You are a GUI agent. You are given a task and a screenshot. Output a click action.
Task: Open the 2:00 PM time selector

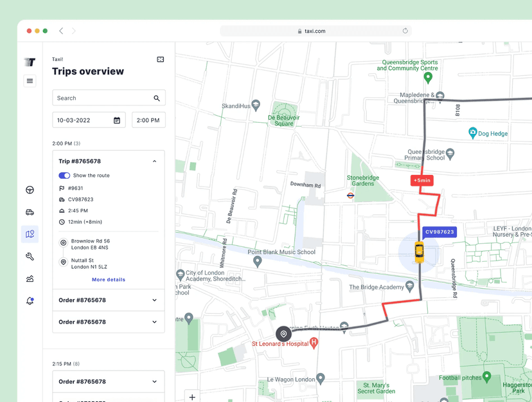(148, 120)
